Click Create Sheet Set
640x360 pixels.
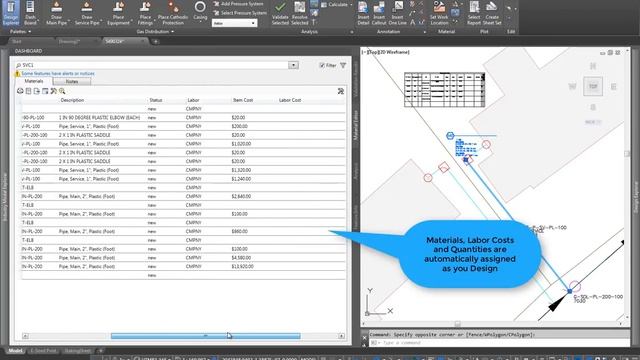click(492, 13)
